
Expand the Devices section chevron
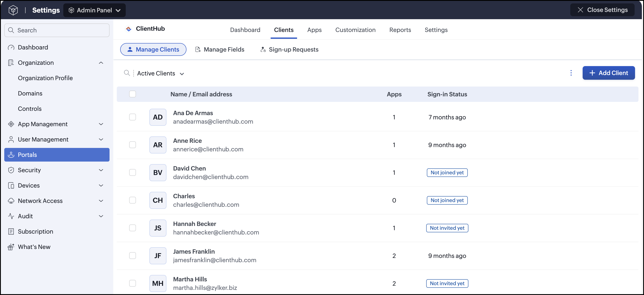101,185
